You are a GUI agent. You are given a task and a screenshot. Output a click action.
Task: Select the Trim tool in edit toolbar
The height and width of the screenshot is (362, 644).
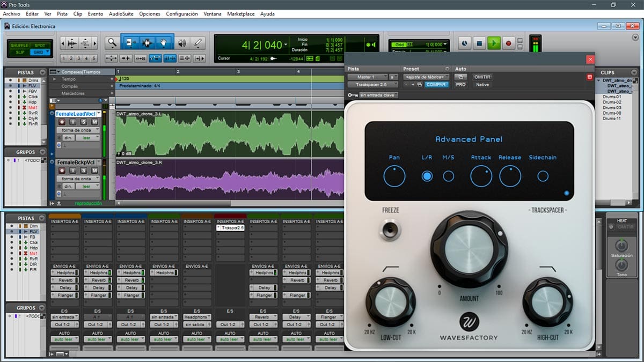(130, 43)
